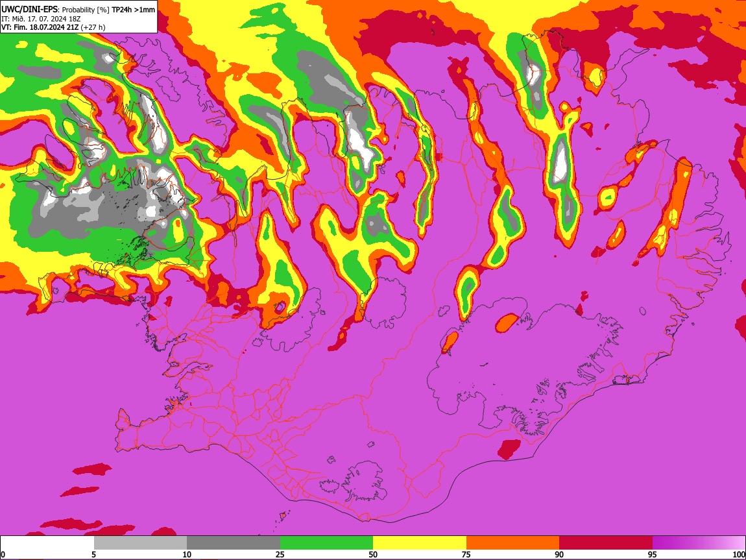Click the 'IT: Mið. 17. 07. 2024 18Z' line
Image resolution: width=746 pixels, height=560 pixels.
(41, 19)
